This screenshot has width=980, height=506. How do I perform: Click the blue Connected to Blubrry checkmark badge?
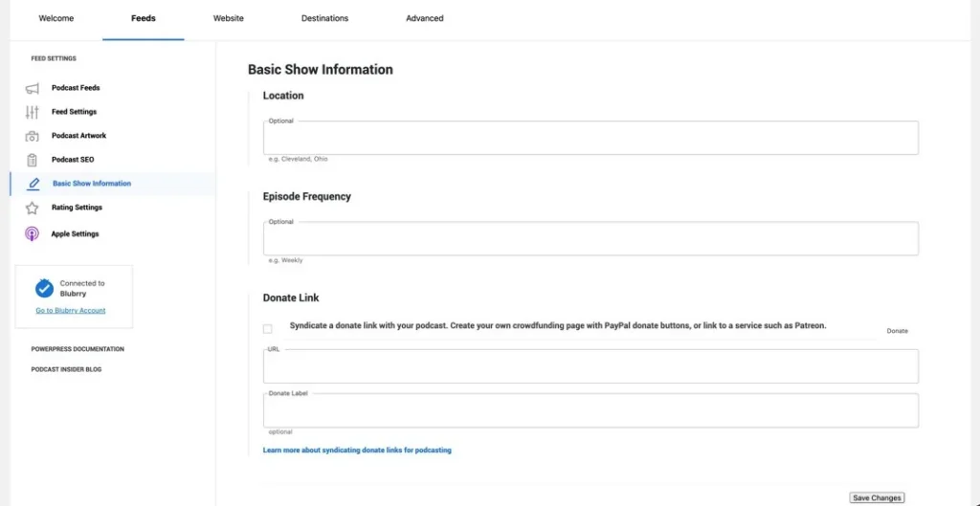tap(44, 288)
